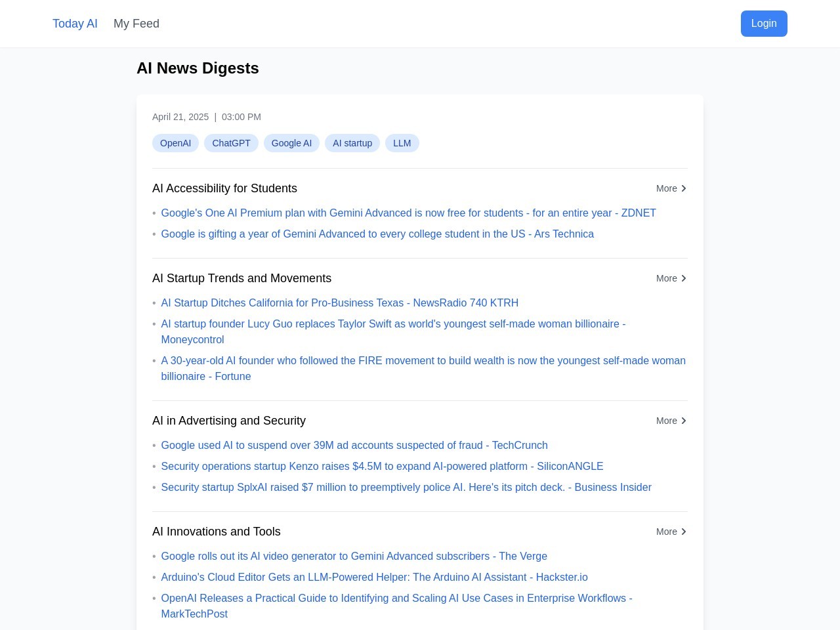Click More for AI Innovations and Tools
Viewport: 840px width, 630px height.
click(x=671, y=532)
